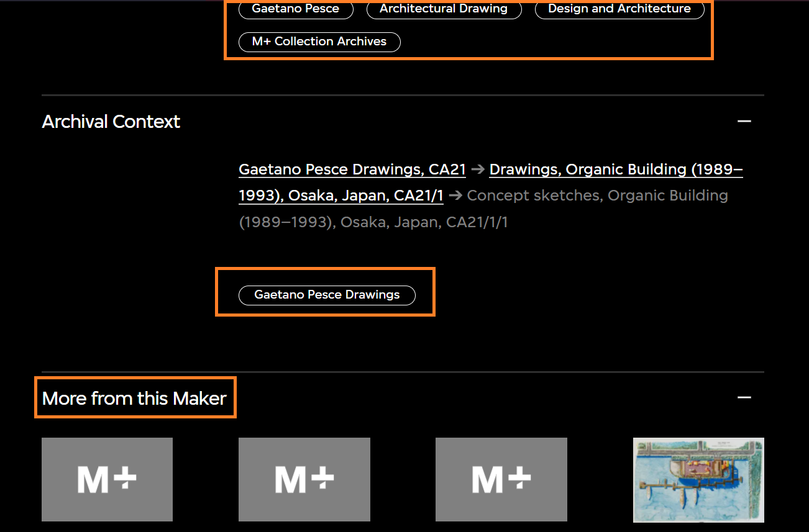Select the Architectural Drawing tag
Viewport: 809px width, 532px height.
(444, 9)
